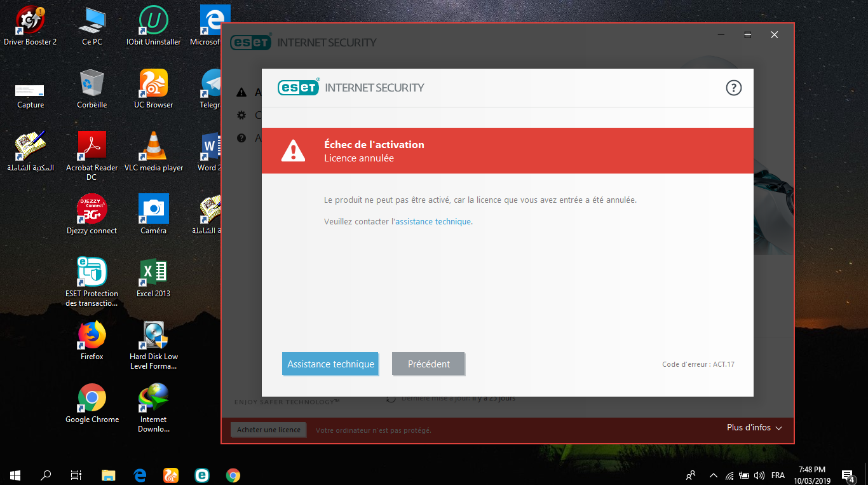
Task: Switch to ESET app on taskbar
Action: tap(202, 475)
